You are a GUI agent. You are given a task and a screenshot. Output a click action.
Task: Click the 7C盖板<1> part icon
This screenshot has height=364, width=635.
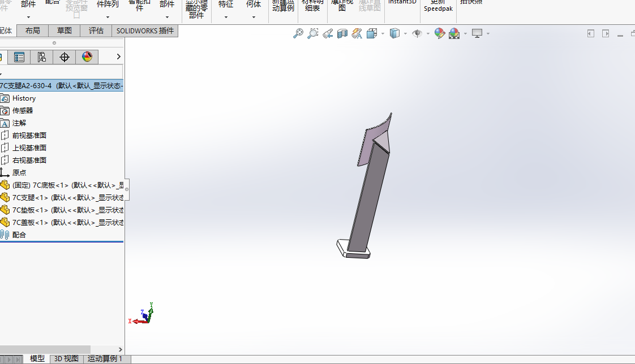point(5,223)
